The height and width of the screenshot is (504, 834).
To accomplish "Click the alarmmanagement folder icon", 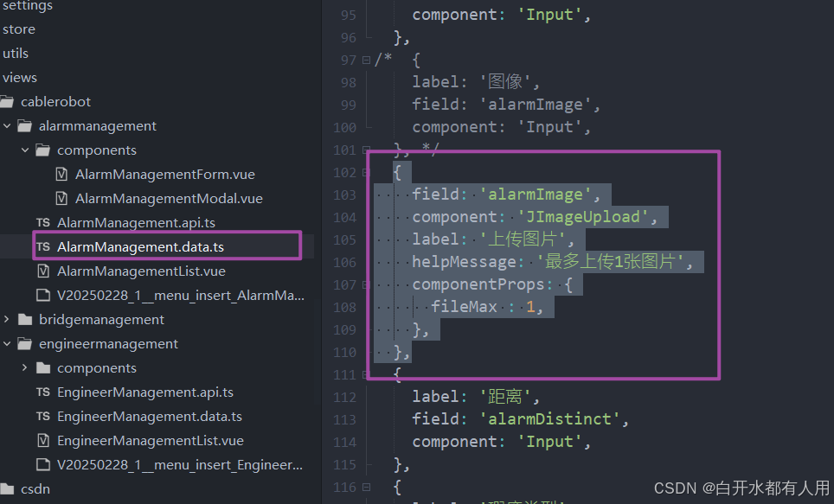I will click(24, 126).
